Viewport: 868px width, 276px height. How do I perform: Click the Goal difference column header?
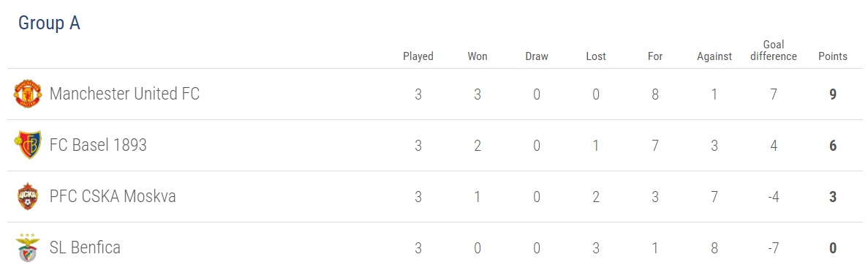(x=774, y=50)
